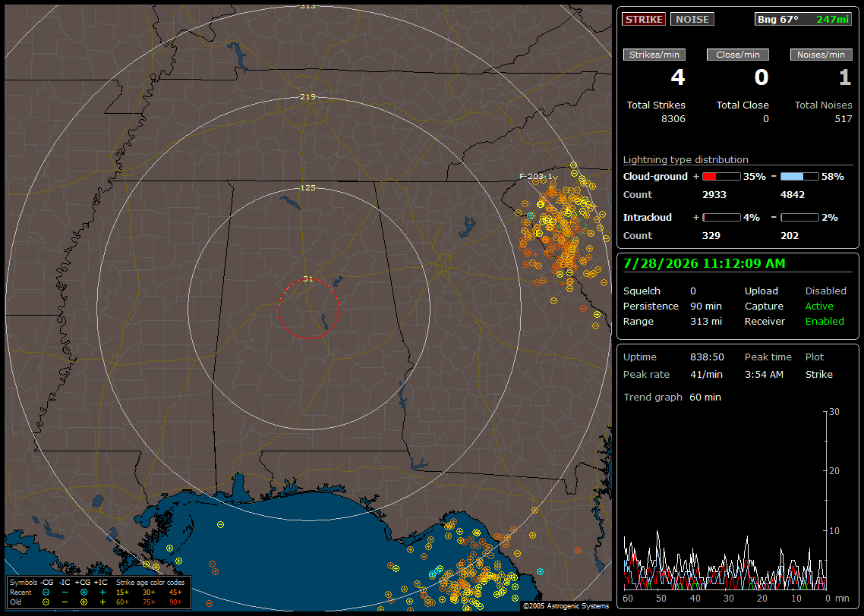Screen dimensions: 864x616
Task: Click the green -IC 2% distribution bar
Action: [799, 218]
